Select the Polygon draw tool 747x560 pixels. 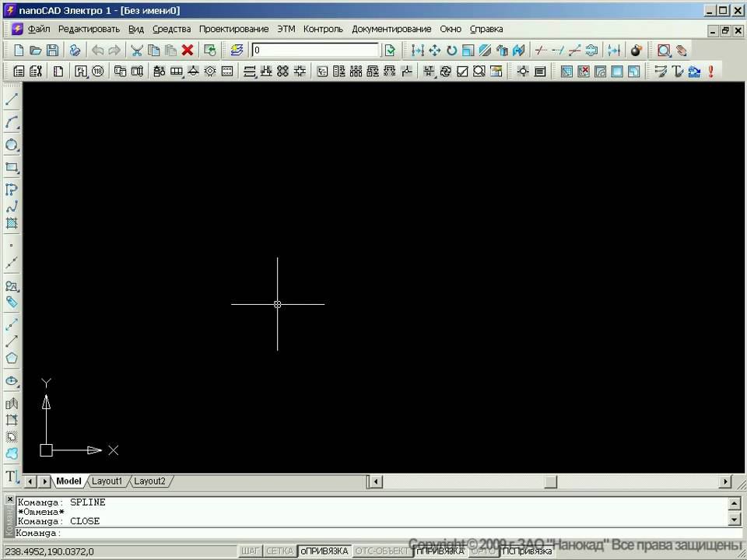[12, 358]
